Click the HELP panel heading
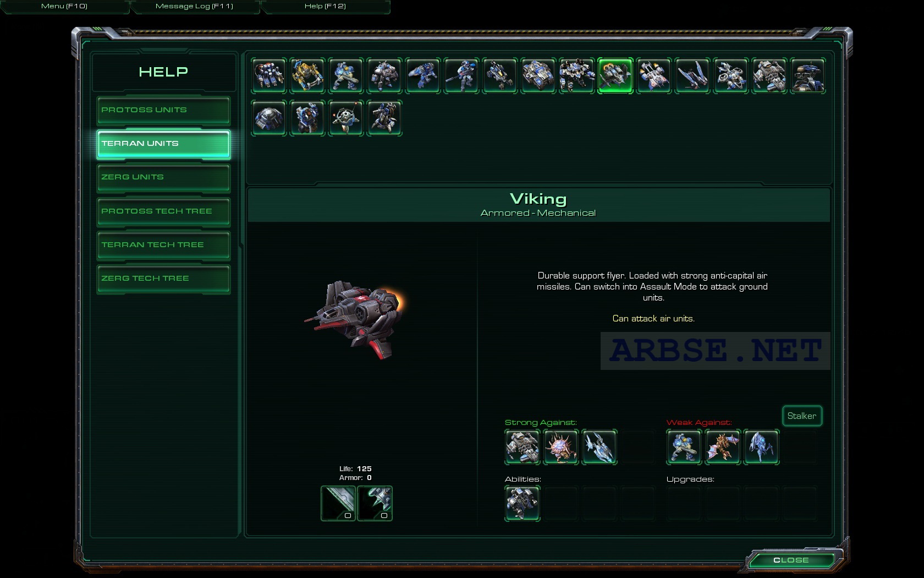The height and width of the screenshot is (578, 924). [x=163, y=72]
